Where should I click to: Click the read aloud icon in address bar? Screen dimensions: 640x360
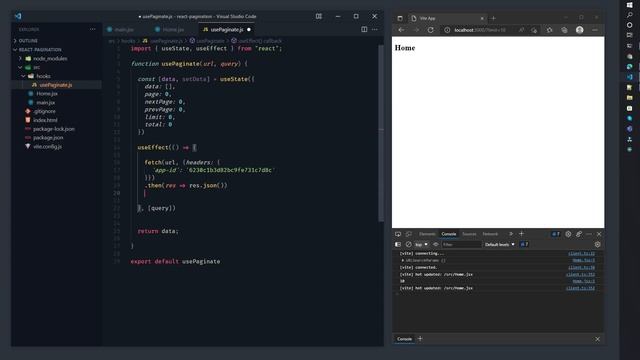point(521,30)
